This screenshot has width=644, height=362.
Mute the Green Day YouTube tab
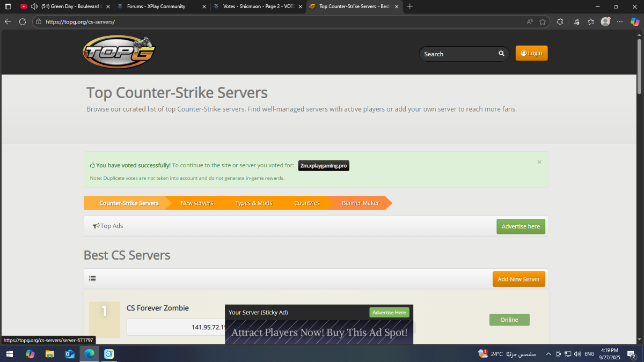pos(34,6)
